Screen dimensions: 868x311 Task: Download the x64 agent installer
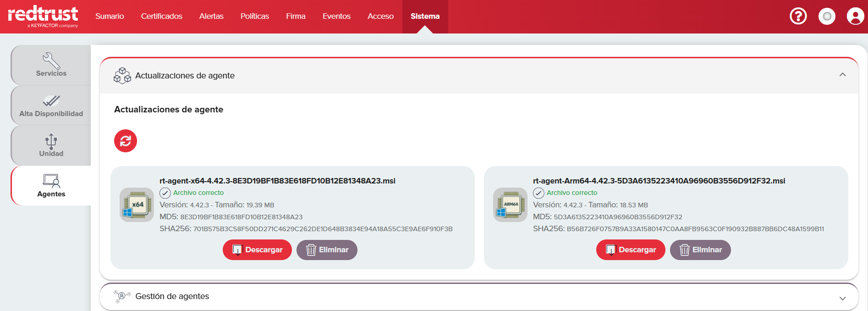[257, 250]
